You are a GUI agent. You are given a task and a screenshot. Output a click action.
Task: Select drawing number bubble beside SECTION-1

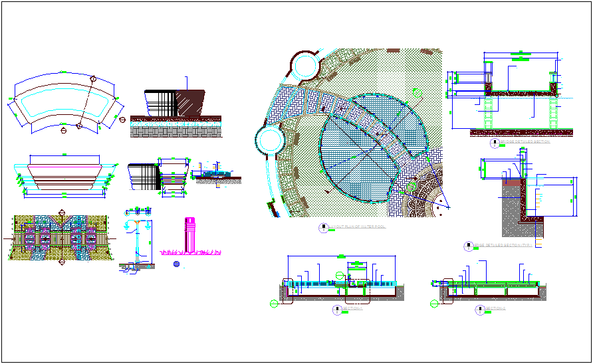coord(337,310)
